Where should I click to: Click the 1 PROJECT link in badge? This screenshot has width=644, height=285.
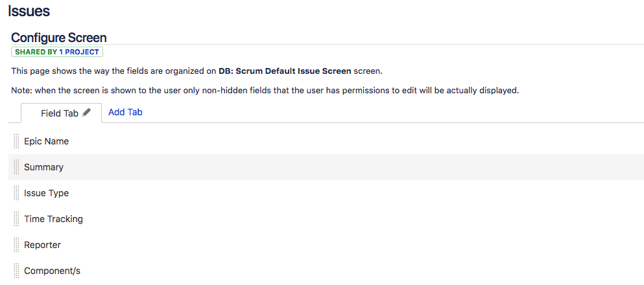(79, 52)
